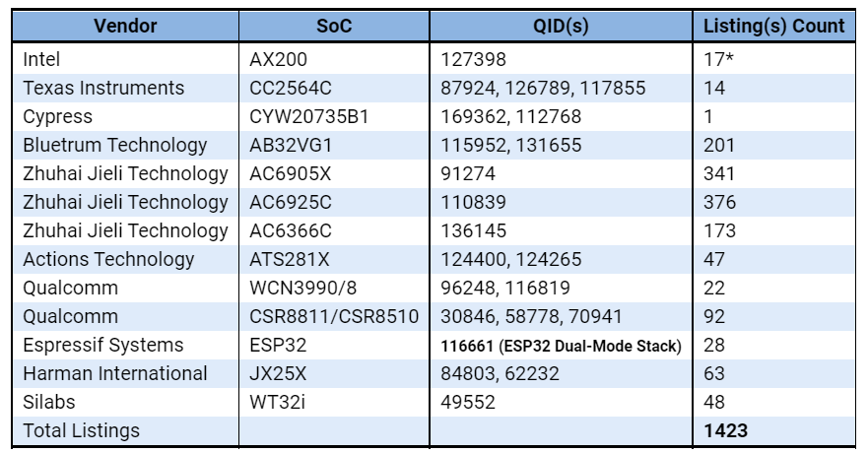The image size is (868, 453).
Task: Click the SoC column header
Action: (x=333, y=26)
